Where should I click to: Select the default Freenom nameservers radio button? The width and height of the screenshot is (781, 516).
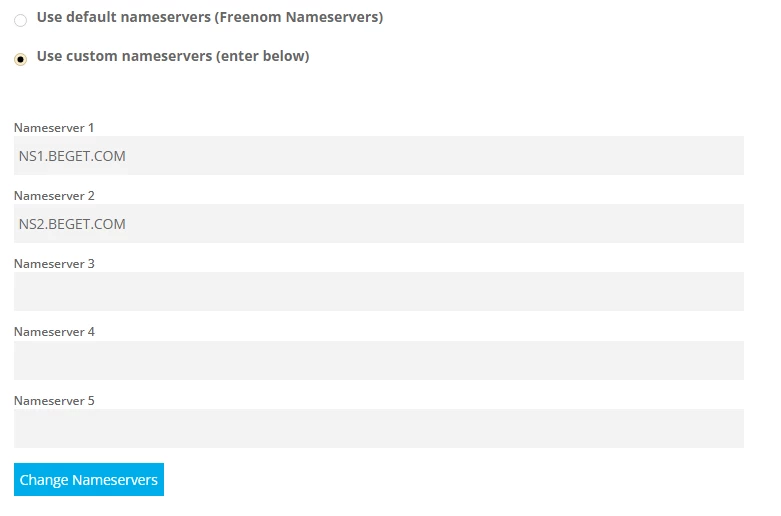click(x=20, y=20)
